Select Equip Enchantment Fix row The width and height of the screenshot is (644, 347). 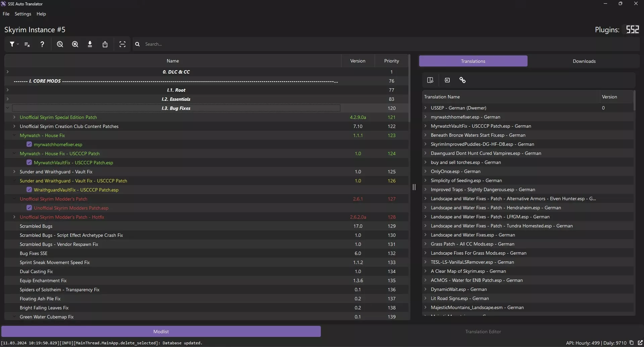pyautogui.click(x=206, y=280)
